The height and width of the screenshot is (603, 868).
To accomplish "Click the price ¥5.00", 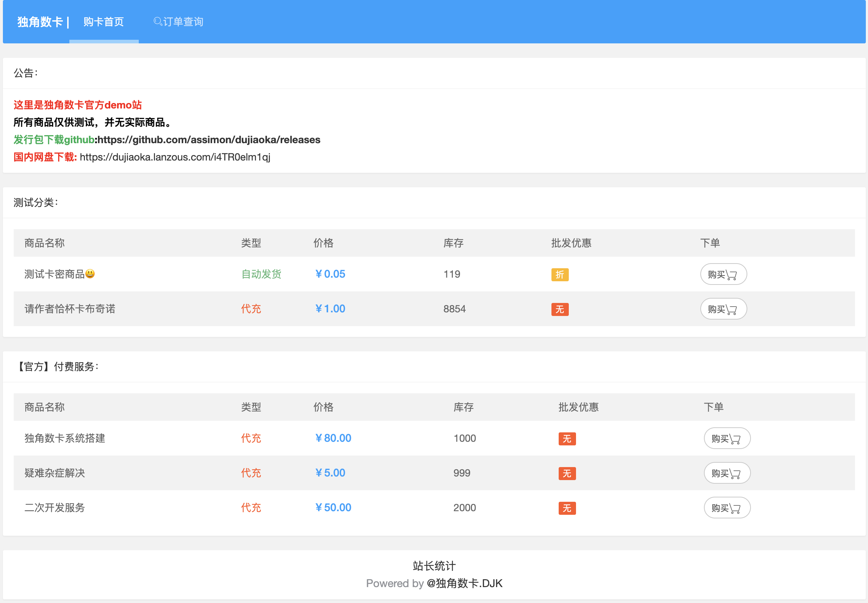I will [330, 472].
